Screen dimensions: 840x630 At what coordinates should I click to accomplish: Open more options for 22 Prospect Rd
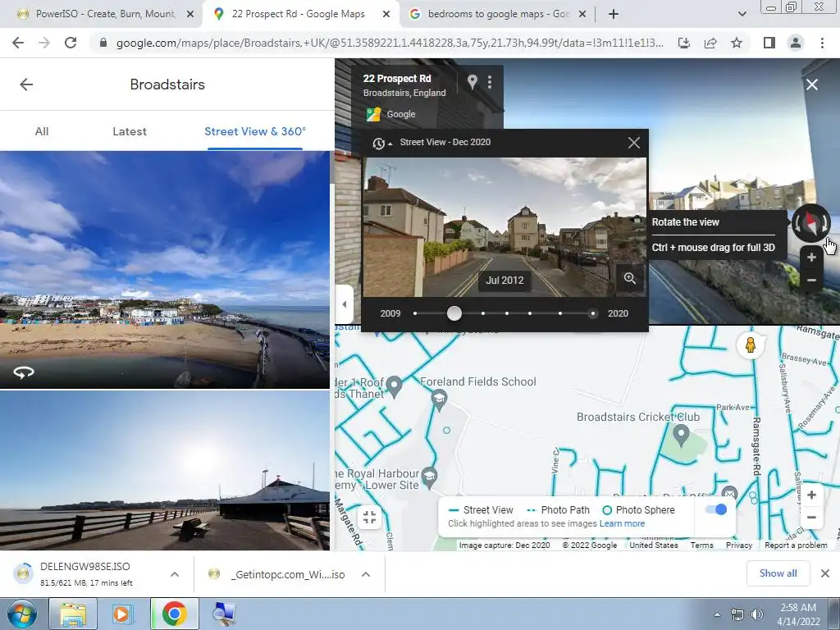click(x=490, y=82)
